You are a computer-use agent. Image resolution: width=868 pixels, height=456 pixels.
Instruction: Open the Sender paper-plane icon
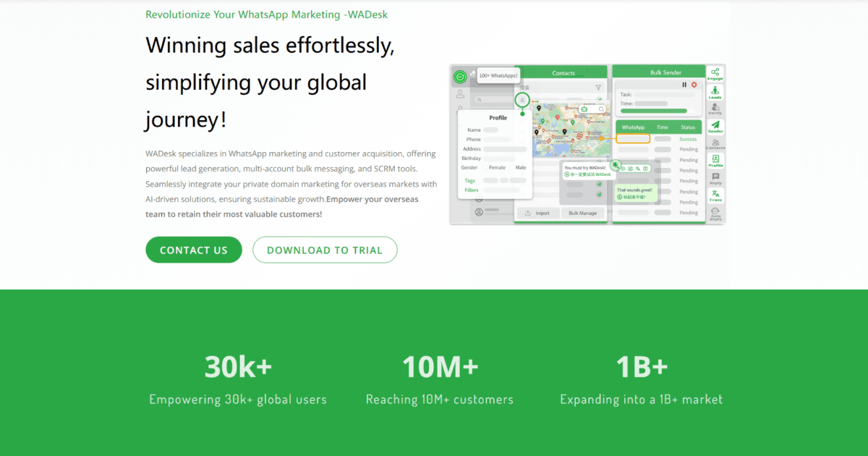tap(715, 127)
